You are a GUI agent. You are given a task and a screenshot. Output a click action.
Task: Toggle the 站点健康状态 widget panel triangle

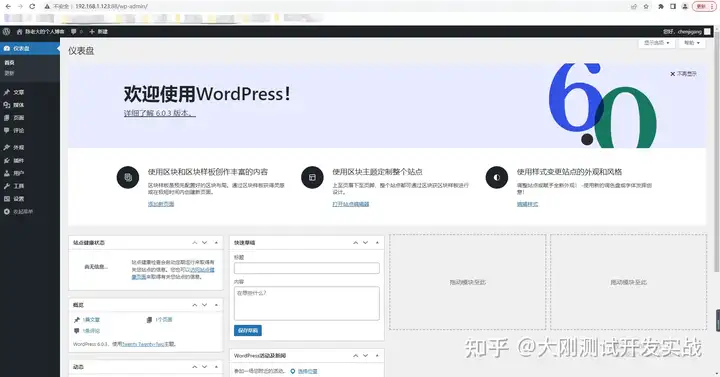(x=216, y=242)
